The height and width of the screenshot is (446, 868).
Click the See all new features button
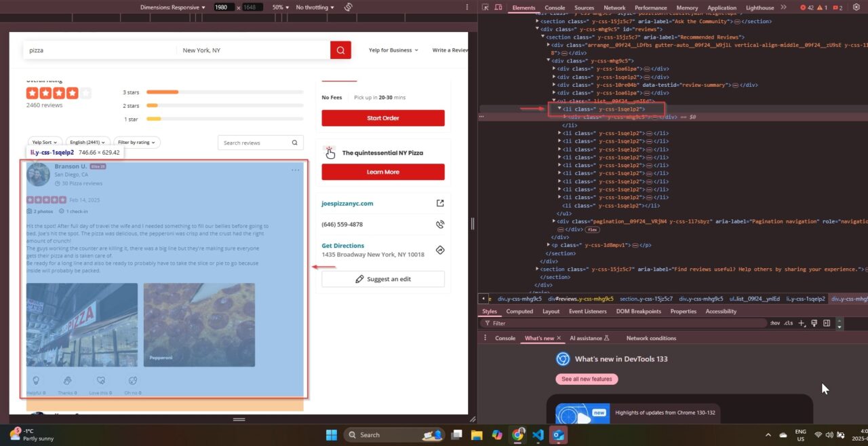586,379
